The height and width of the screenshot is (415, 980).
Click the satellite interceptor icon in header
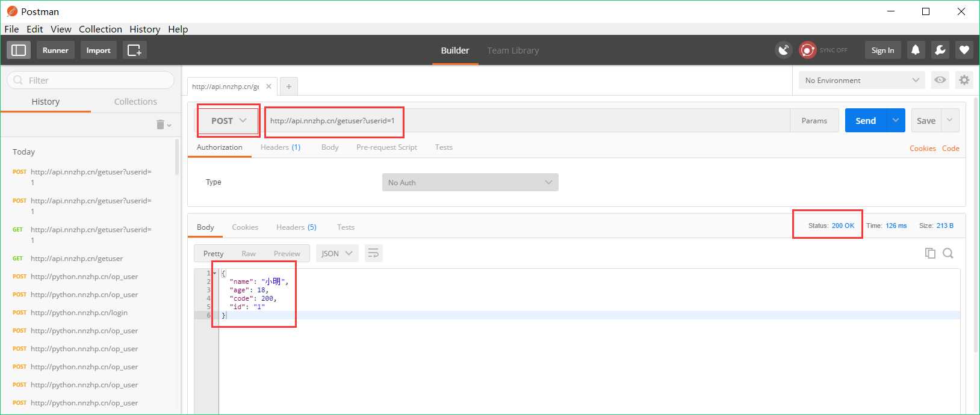pos(784,50)
